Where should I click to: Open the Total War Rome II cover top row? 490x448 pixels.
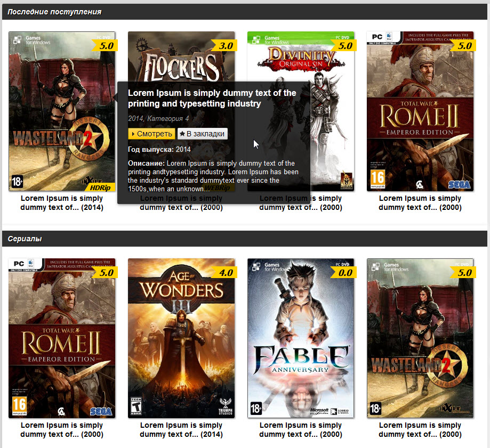click(420, 111)
